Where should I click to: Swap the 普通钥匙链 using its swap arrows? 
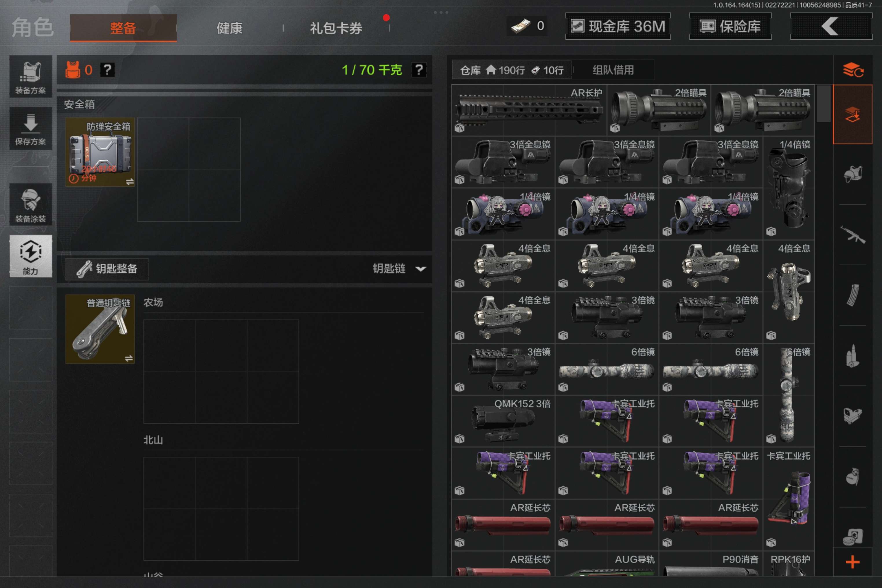[128, 358]
